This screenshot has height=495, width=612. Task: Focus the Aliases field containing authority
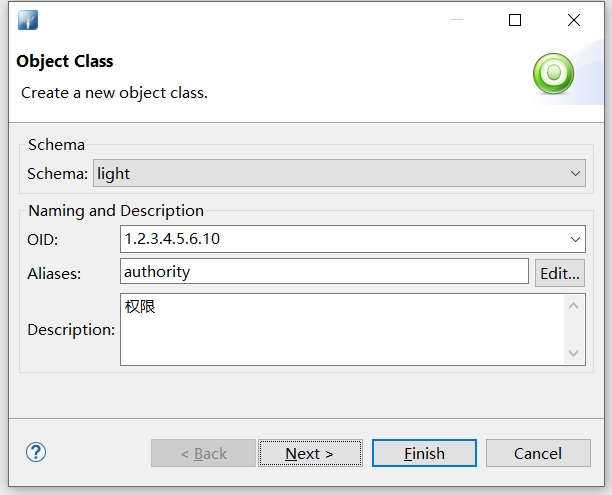coord(324,271)
